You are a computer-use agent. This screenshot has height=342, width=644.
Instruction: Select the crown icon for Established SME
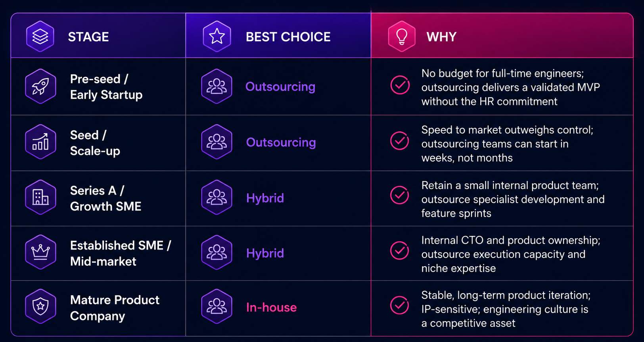pos(40,252)
